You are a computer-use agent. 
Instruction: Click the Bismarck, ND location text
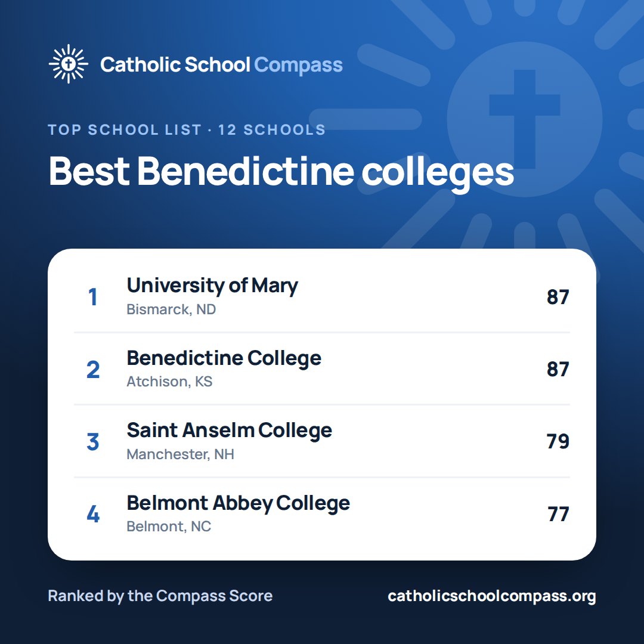coord(171,309)
